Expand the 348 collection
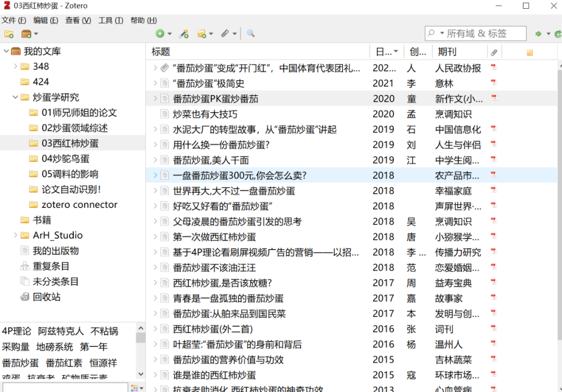This screenshot has width=562, height=392. (x=15, y=66)
